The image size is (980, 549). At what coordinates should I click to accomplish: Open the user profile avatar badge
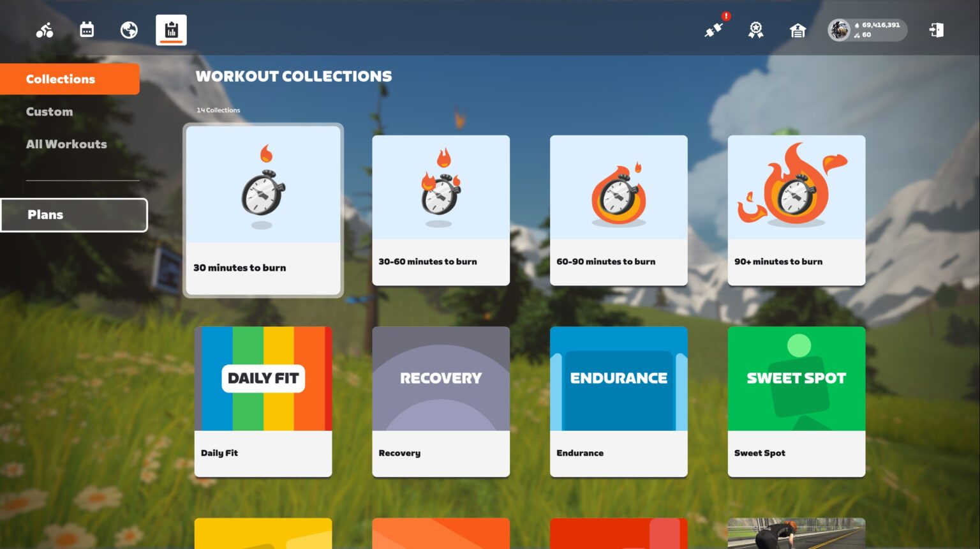(x=866, y=30)
